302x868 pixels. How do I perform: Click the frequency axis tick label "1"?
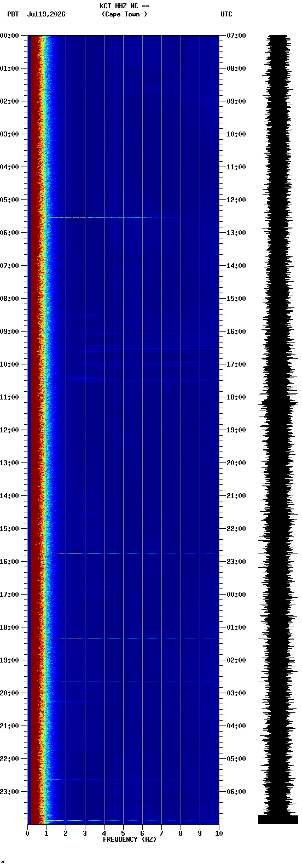click(47, 833)
